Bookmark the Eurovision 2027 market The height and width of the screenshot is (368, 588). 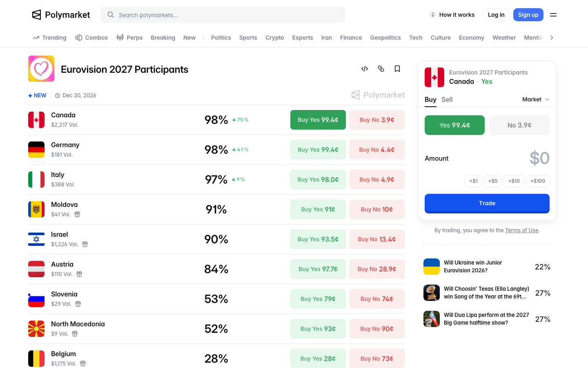click(x=397, y=69)
